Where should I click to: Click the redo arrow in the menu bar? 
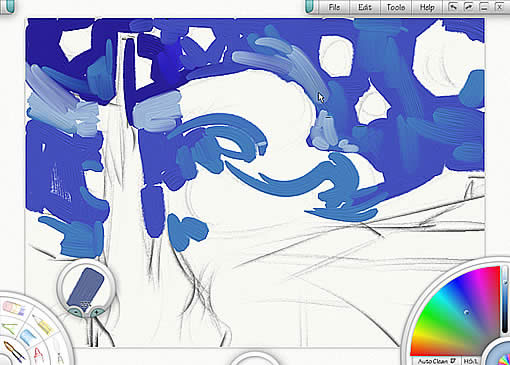click(468, 7)
